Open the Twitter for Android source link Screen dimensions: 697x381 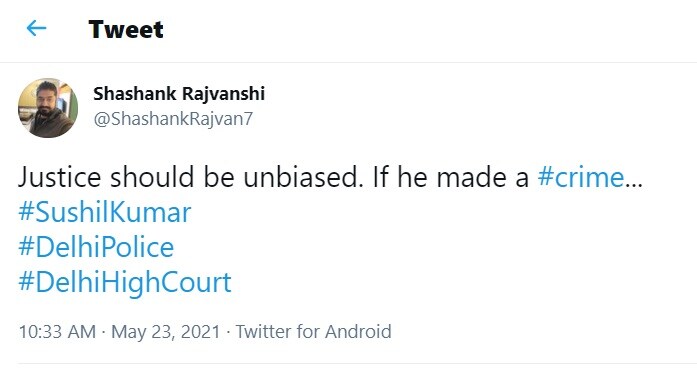313,332
